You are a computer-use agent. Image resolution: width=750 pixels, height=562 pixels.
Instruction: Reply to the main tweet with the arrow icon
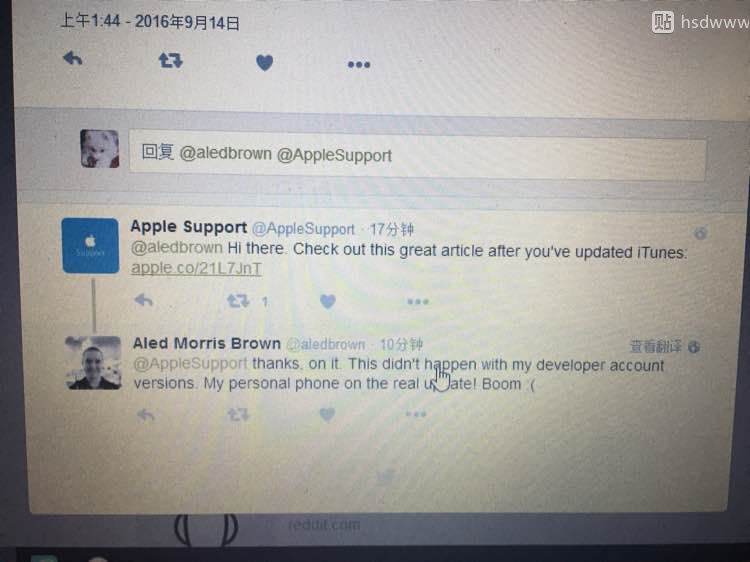click(73, 58)
